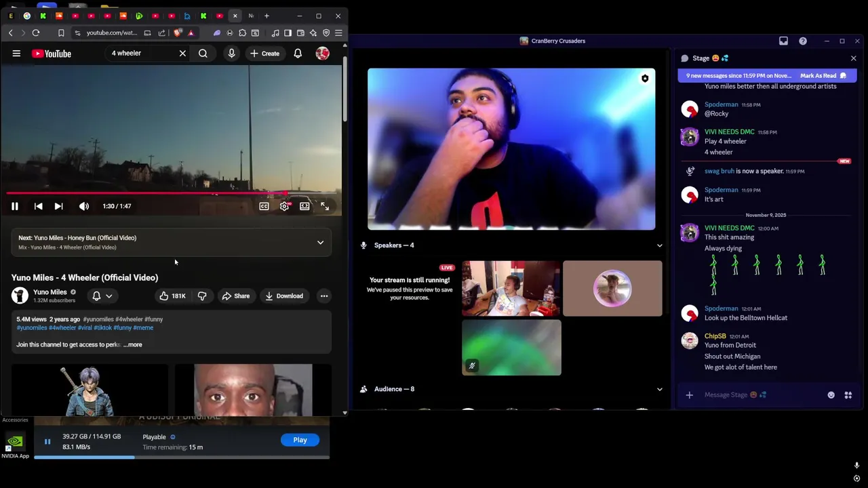Open the emoji picker in chat

tap(831, 394)
